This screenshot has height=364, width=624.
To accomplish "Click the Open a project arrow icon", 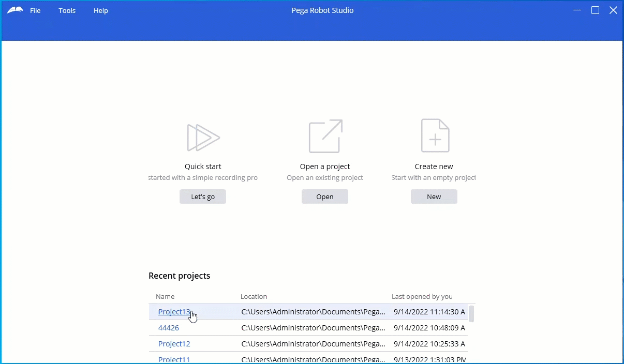I will (x=325, y=136).
